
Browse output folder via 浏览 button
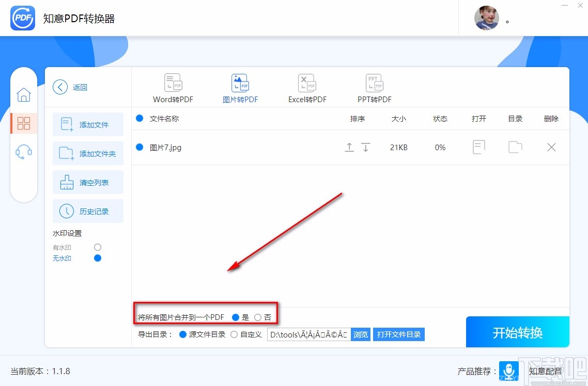[360, 334]
